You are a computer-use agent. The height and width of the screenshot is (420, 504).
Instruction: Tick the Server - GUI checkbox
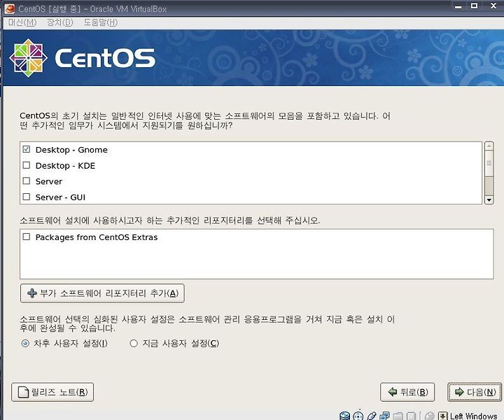tap(27, 197)
